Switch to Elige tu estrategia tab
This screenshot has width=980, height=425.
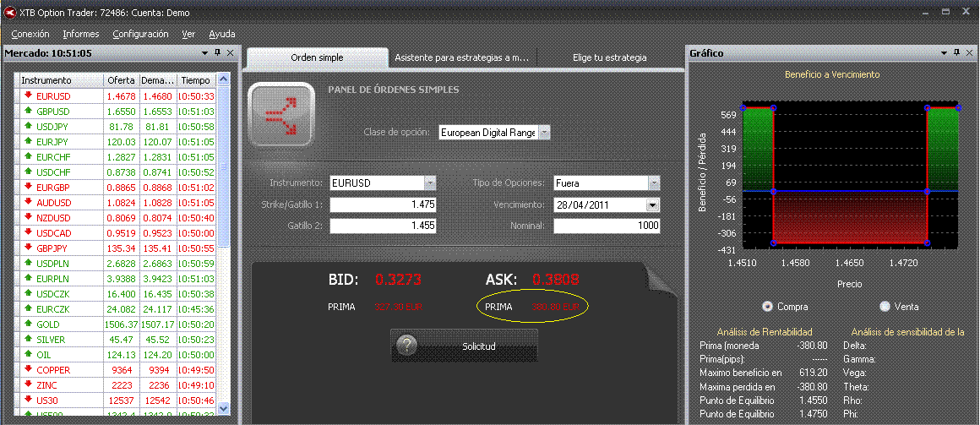click(x=609, y=57)
